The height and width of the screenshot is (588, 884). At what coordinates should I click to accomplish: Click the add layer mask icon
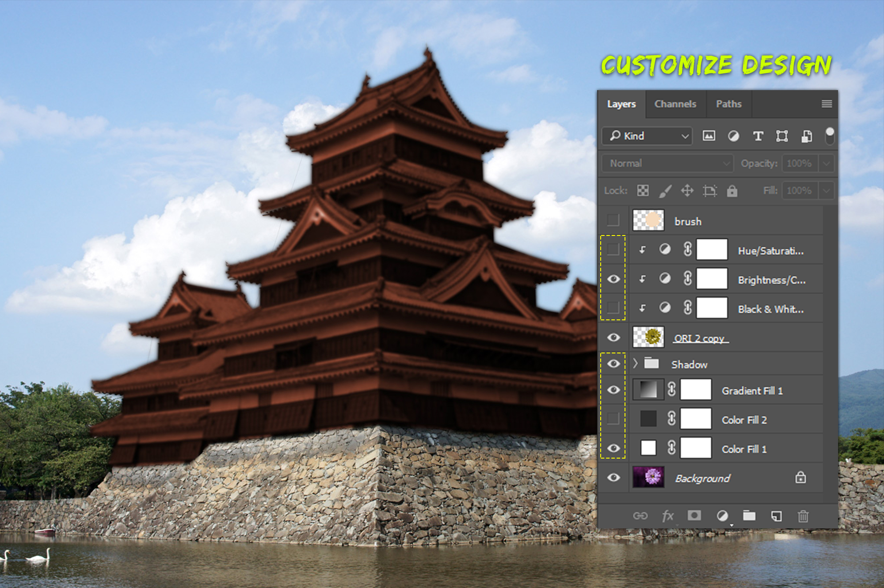(x=694, y=516)
